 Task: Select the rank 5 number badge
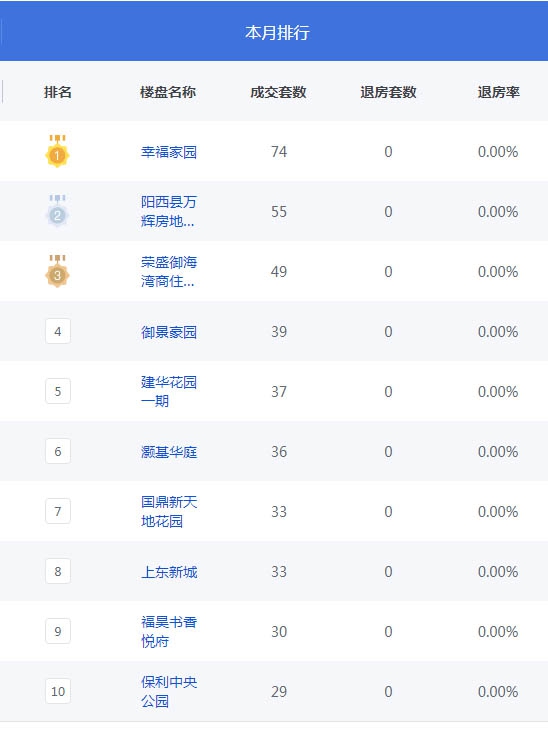pyautogui.click(x=58, y=391)
